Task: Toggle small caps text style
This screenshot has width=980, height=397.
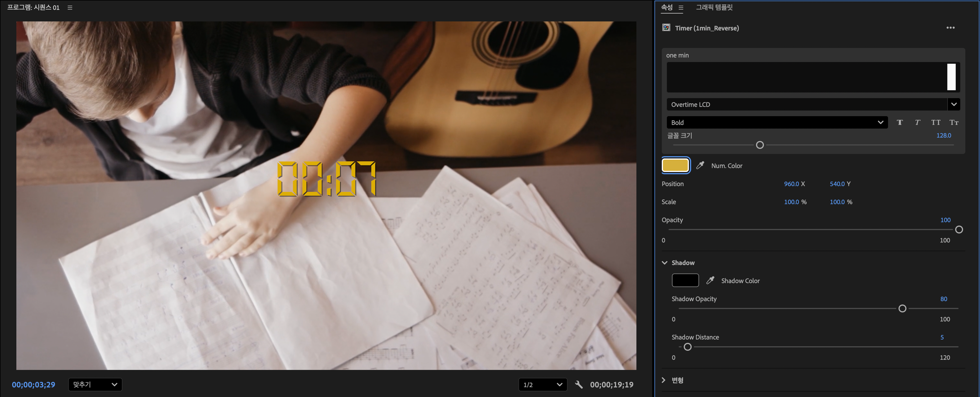Action: (953, 122)
